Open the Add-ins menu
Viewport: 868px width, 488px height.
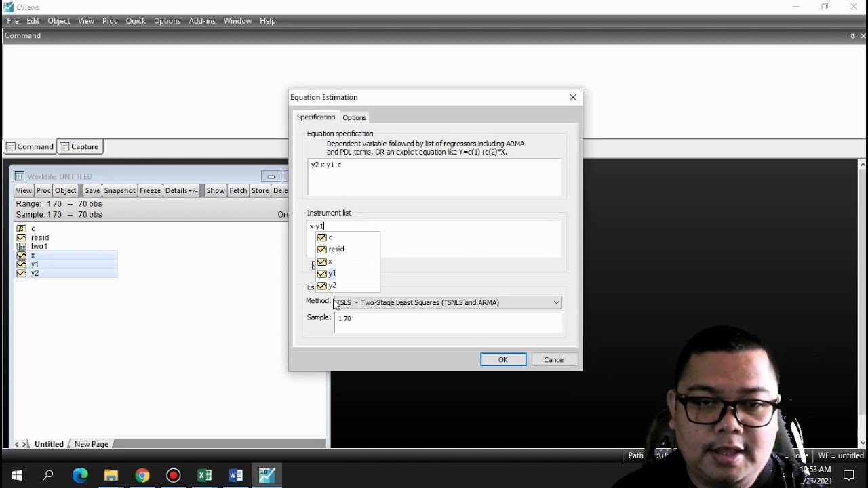pyautogui.click(x=202, y=21)
